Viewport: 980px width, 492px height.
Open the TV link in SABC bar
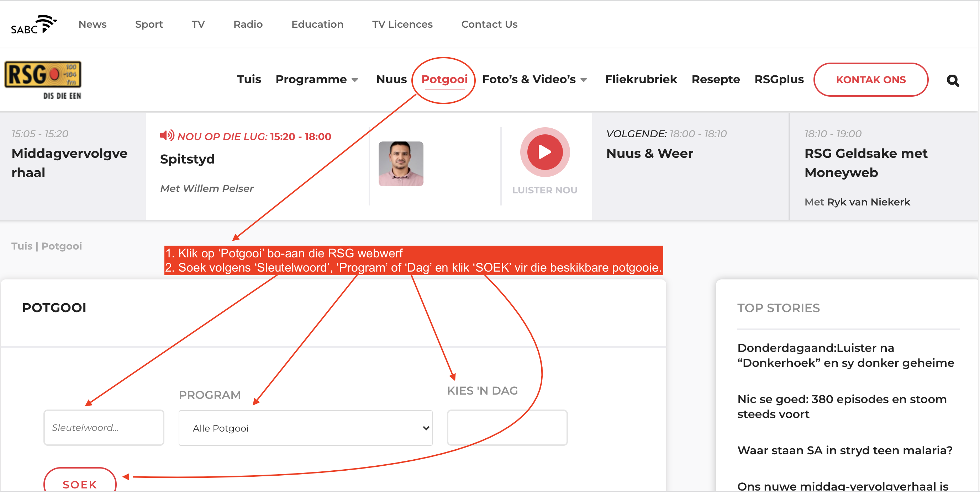point(198,24)
